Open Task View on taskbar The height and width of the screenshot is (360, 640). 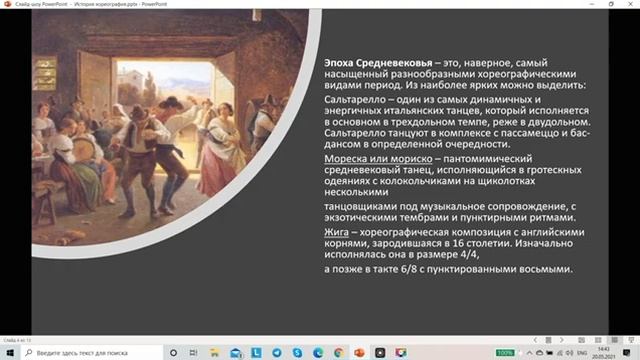click(x=193, y=353)
